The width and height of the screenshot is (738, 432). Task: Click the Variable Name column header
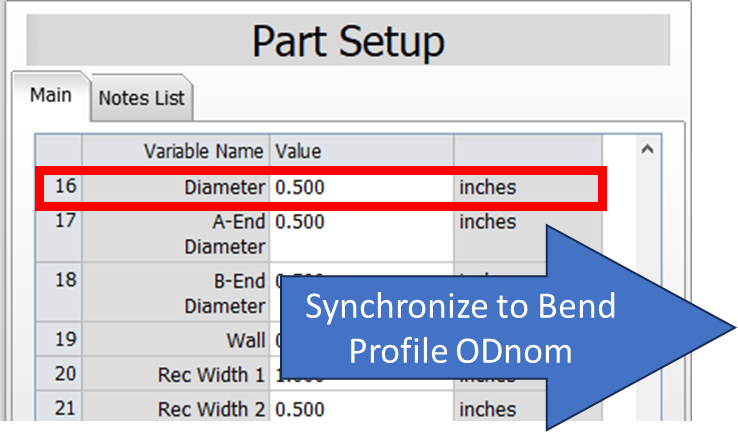[176, 151]
